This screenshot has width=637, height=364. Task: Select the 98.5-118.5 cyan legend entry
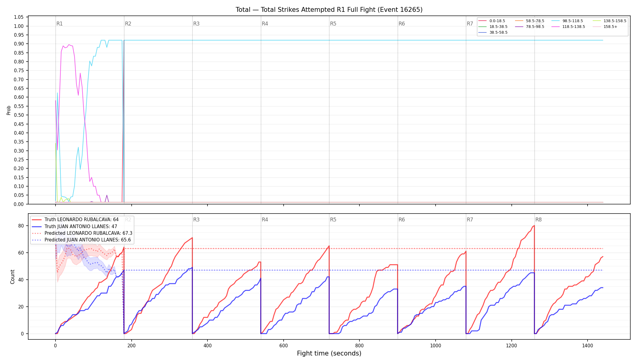click(x=567, y=21)
